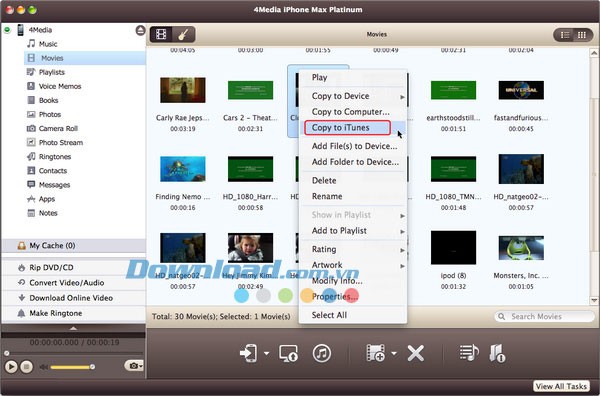Open the snapshot camera dropdown
This screenshot has height=396, width=600.
pos(135,366)
